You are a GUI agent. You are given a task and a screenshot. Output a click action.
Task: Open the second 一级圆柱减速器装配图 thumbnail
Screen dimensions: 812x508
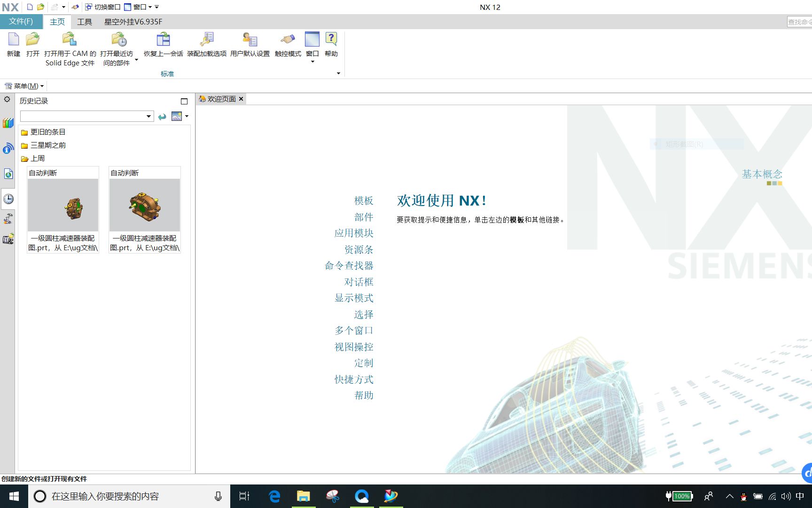145,205
